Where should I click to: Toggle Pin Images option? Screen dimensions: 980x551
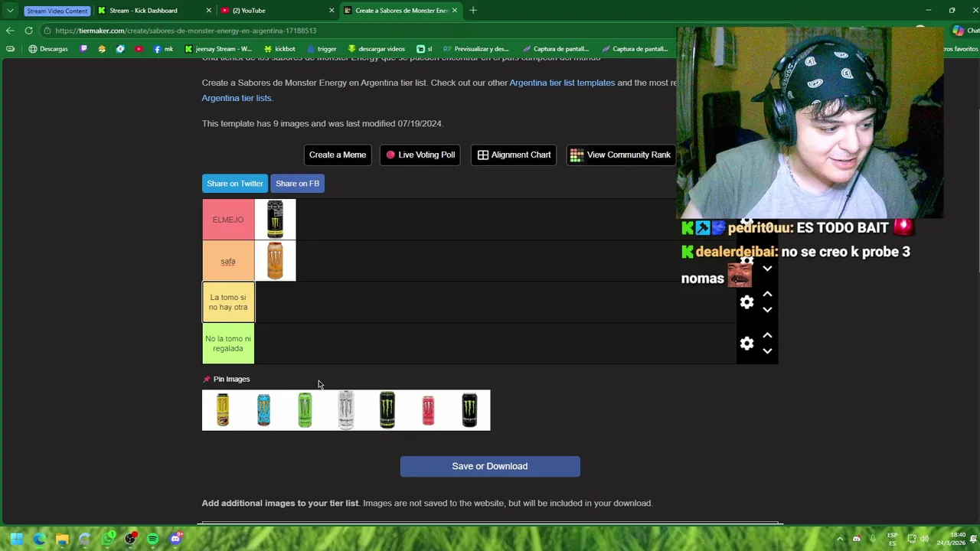(227, 379)
